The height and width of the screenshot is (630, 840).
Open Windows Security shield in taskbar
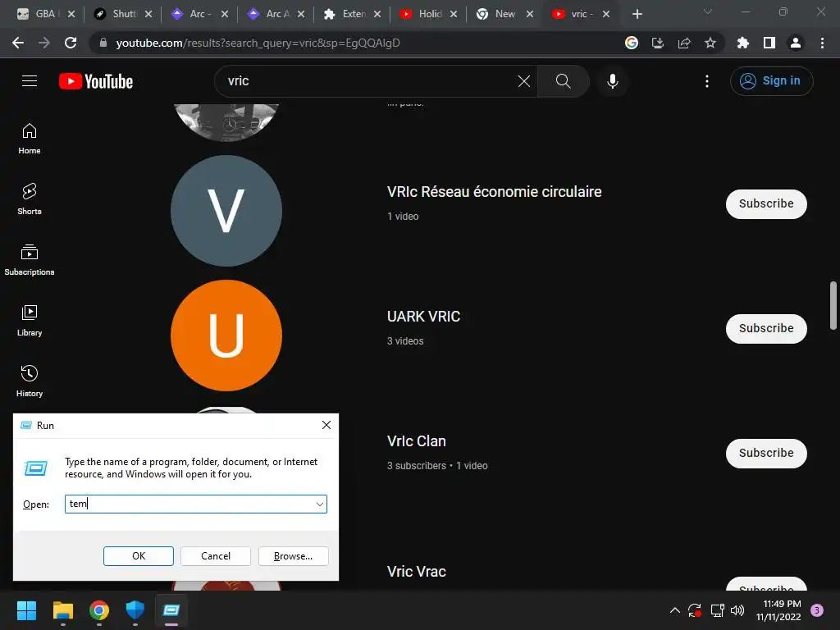(x=135, y=610)
